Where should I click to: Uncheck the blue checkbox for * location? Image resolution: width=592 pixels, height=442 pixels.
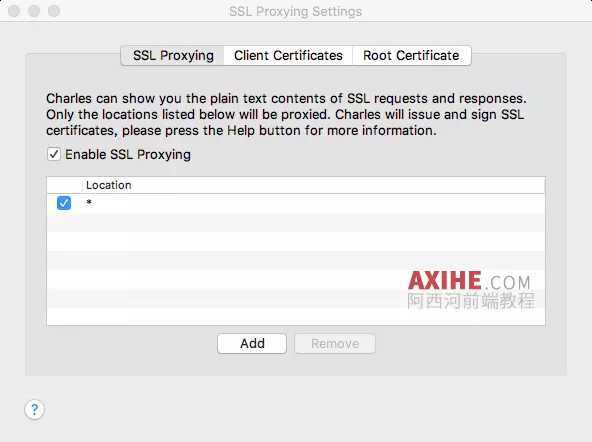pyautogui.click(x=64, y=203)
